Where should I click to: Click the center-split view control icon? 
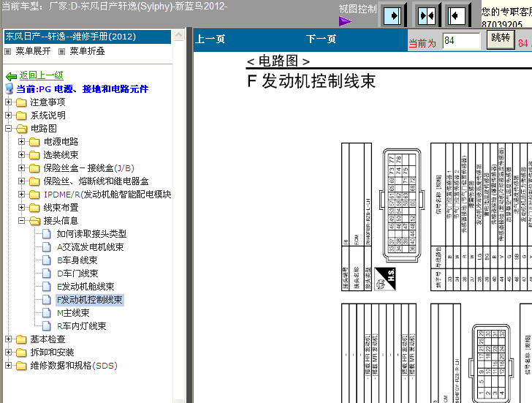tap(427, 15)
